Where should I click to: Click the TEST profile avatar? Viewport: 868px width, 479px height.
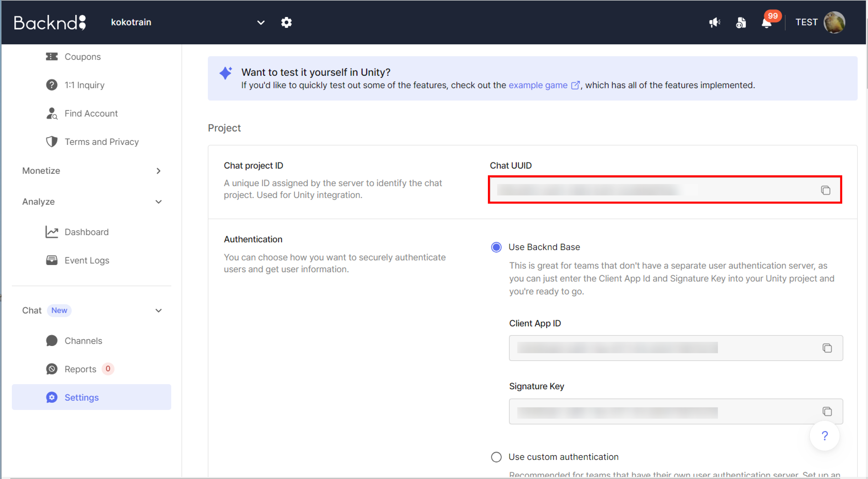834,23
